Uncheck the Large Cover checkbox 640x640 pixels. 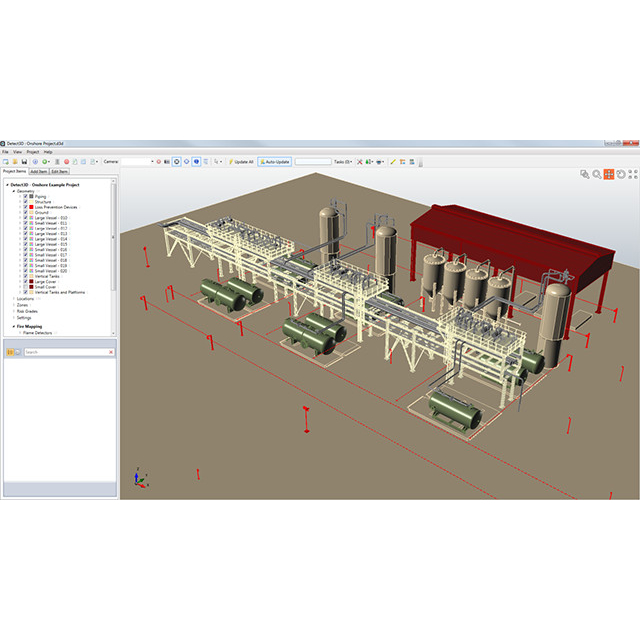[x=25, y=282]
